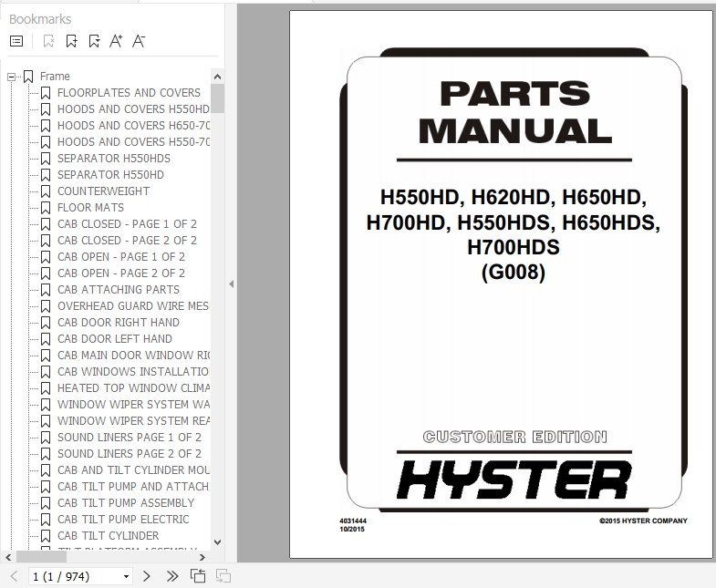Collapse the bookmarks panel with side arrow
Image resolution: width=716 pixels, height=588 pixels.
pyautogui.click(x=231, y=284)
